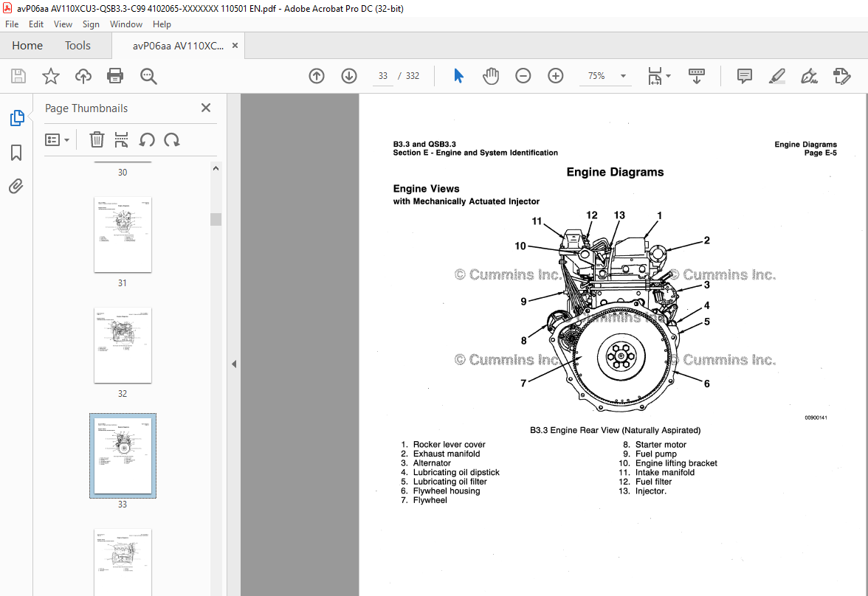Viewport: 868px width, 596px height.
Task: Open the Find text magnifier tool
Action: [148, 76]
